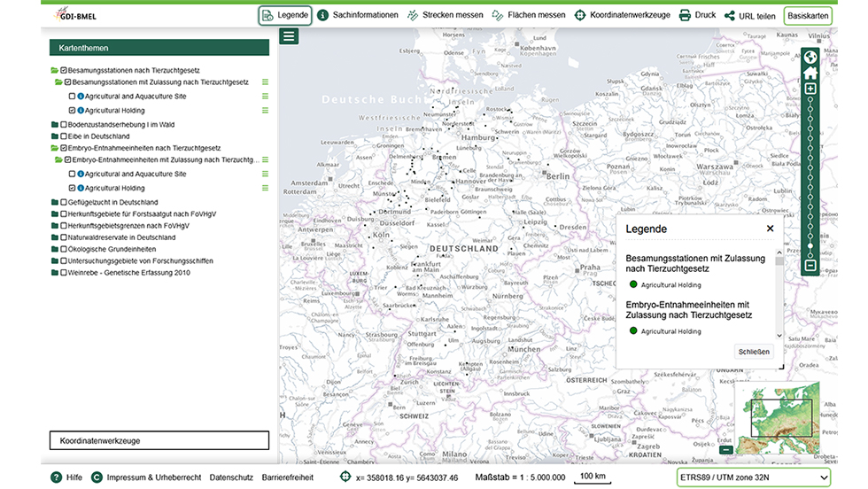Image resolution: width=868 pixels, height=489 pixels.
Task: Enable the Bodenzustandserhebung I im Wald checkbox
Action: point(64,125)
